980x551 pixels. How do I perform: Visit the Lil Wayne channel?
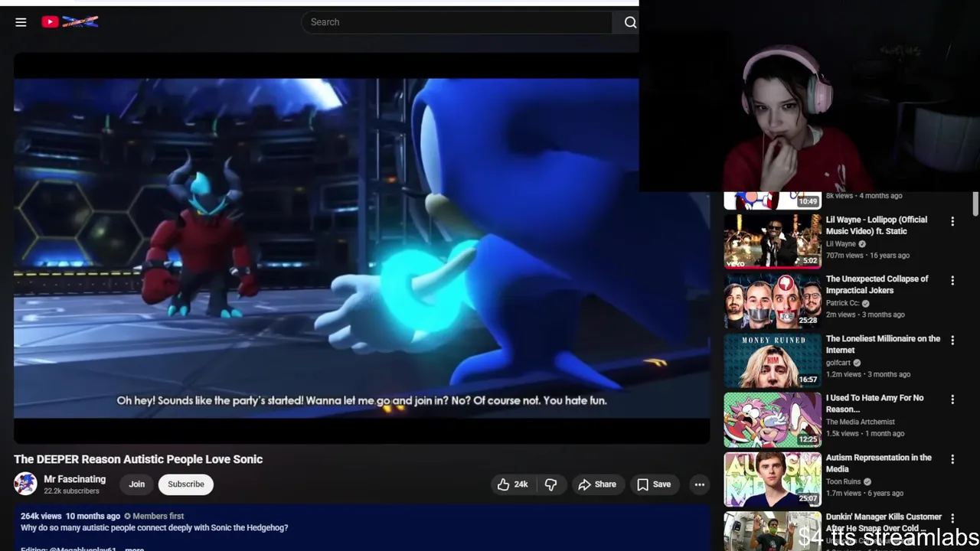click(x=841, y=244)
